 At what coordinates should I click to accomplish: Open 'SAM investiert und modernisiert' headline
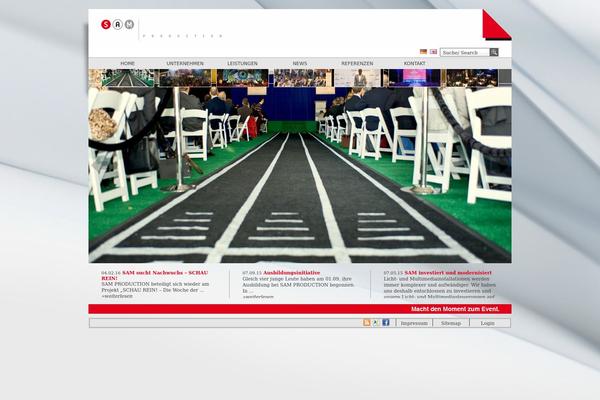(x=448, y=273)
